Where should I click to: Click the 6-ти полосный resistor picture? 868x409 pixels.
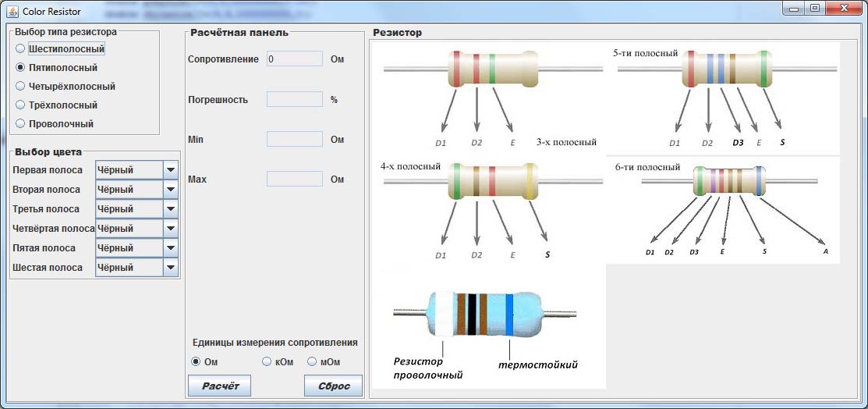pos(730,180)
